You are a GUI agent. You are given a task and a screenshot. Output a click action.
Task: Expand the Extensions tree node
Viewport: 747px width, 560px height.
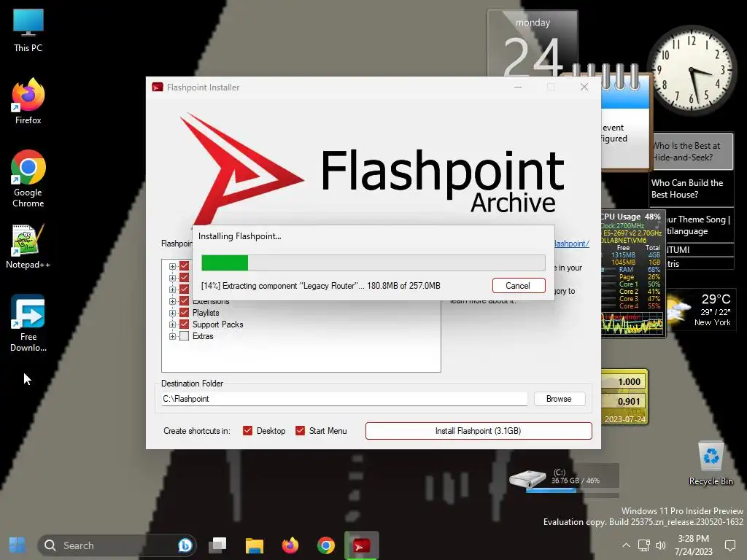tap(172, 301)
